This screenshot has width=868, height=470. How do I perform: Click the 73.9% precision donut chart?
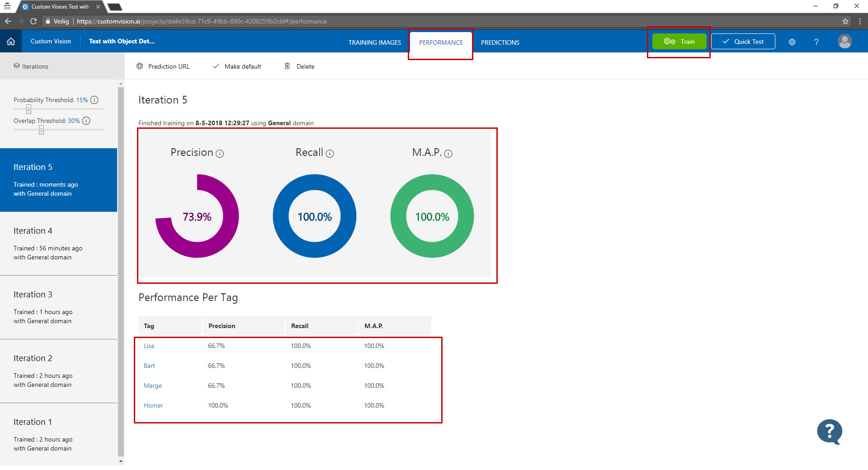click(x=197, y=216)
